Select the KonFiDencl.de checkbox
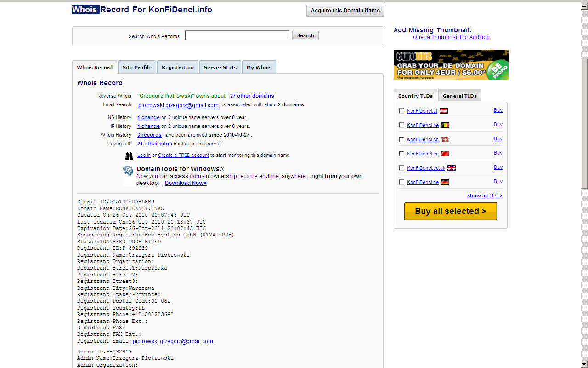 401,182
